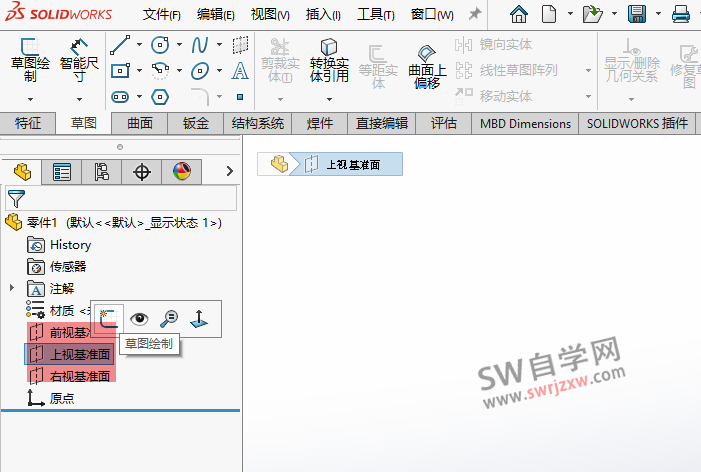Select the Line sketch tool

[x=120, y=45]
